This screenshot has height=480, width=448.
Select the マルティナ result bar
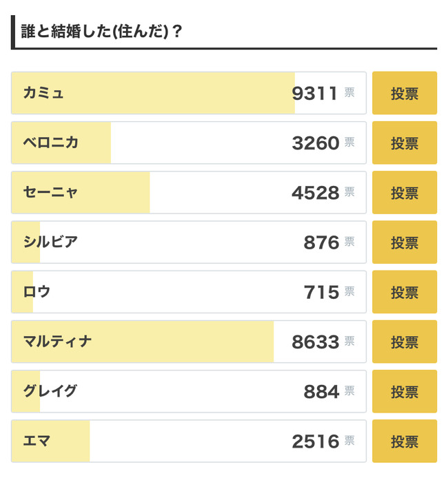(x=189, y=342)
